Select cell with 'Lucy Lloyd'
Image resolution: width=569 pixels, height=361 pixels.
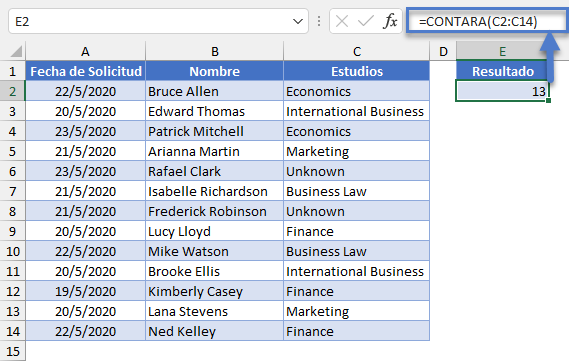[x=214, y=231]
